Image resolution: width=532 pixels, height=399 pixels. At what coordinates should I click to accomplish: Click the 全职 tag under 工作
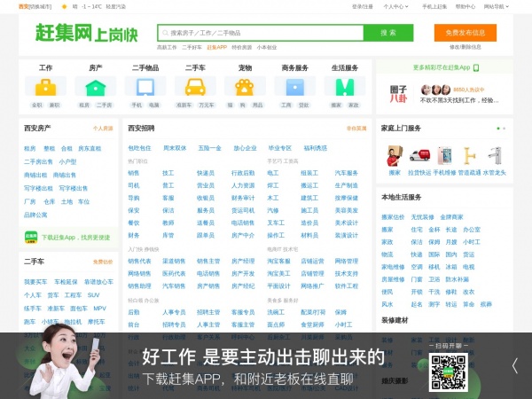tap(37, 106)
